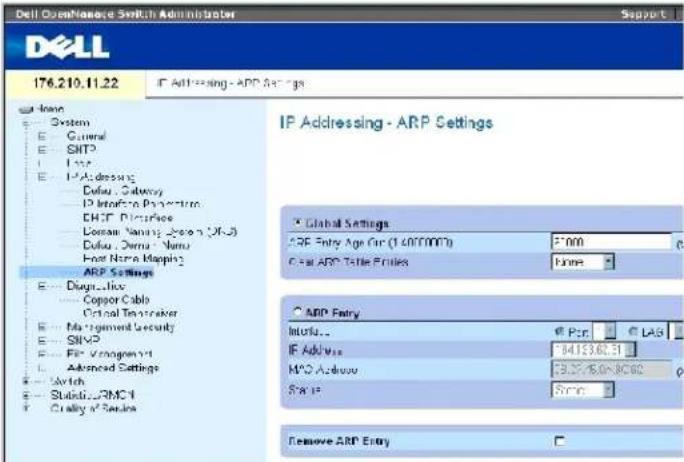Choose the LAG interface radio button
684x462 pixels.
(x=633, y=332)
